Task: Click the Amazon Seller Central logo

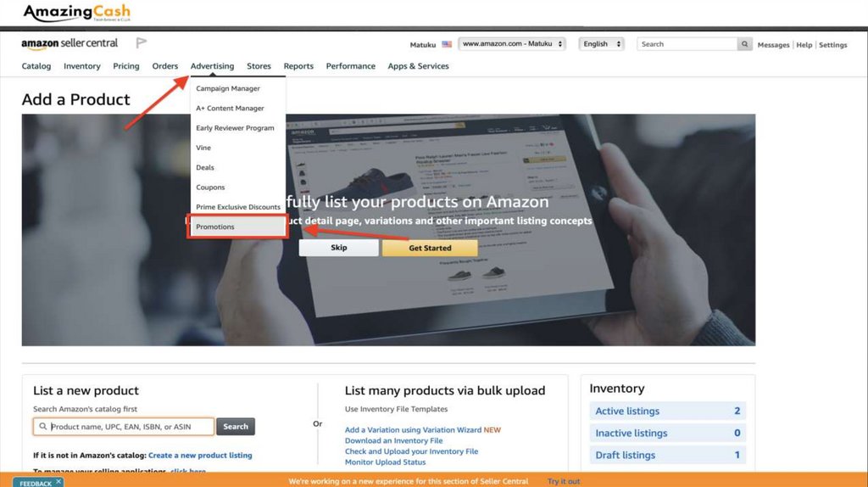Action: [x=70, y=43]
